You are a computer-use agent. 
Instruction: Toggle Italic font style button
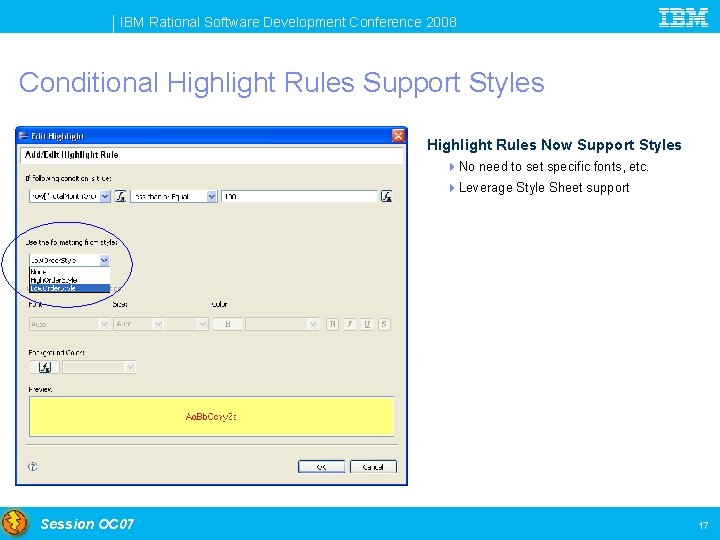[x=349, y=324]
